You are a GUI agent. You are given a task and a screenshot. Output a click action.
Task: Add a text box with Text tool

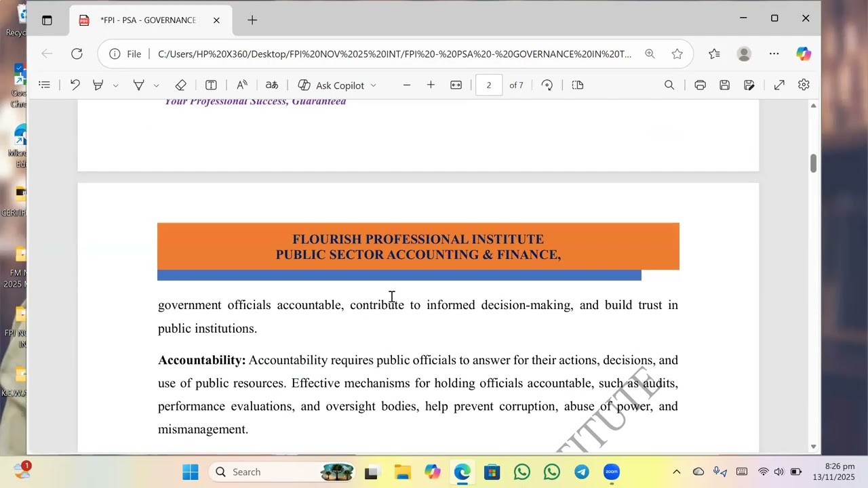pyautogui.click(x=211, y=85)
